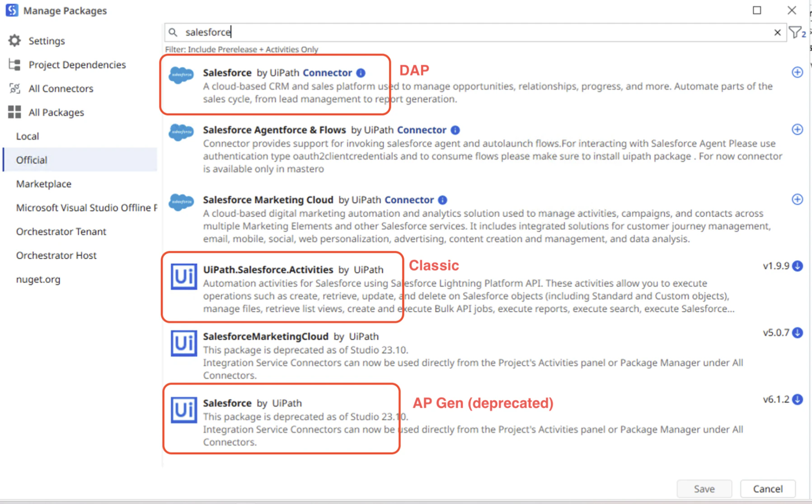Select nuget.org package source
The width and height of the screenshot is (812, 504).
(x=38, y=280)
